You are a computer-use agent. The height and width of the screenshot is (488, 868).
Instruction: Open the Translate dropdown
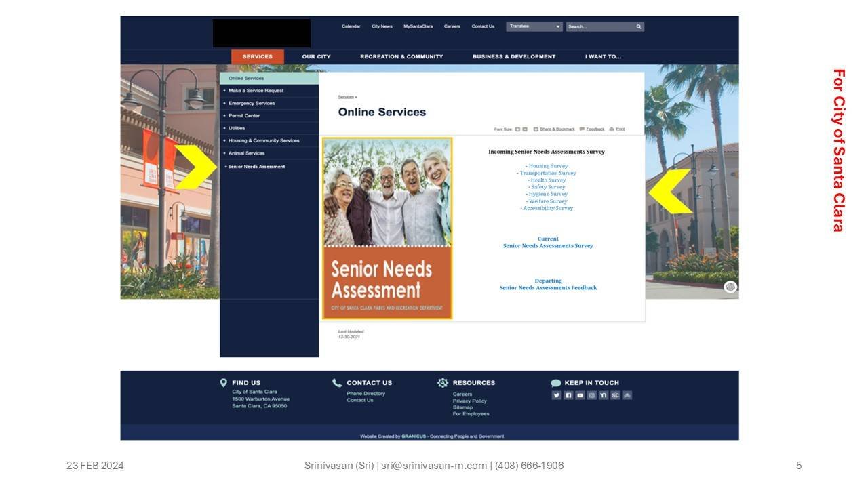(x=534, y=26)
